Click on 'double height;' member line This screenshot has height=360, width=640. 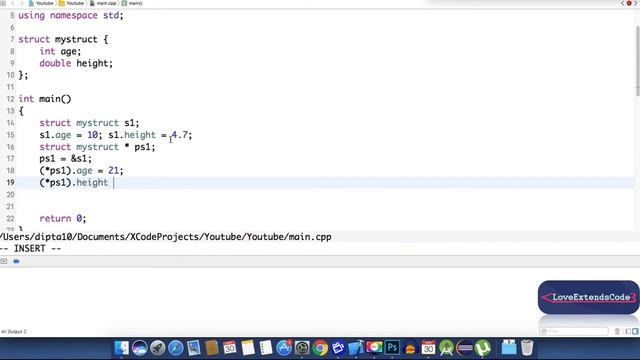click(x=76, y=63)
